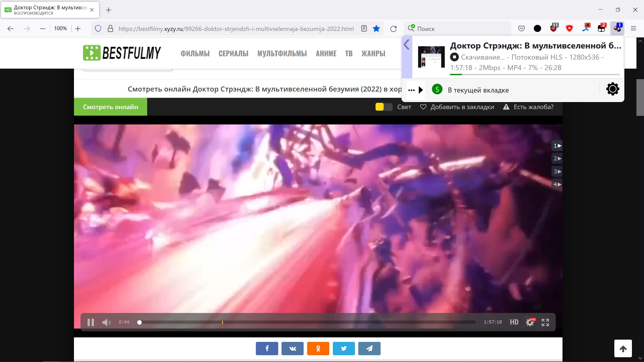Open the Firefox hamburger menu

point(633,29)
